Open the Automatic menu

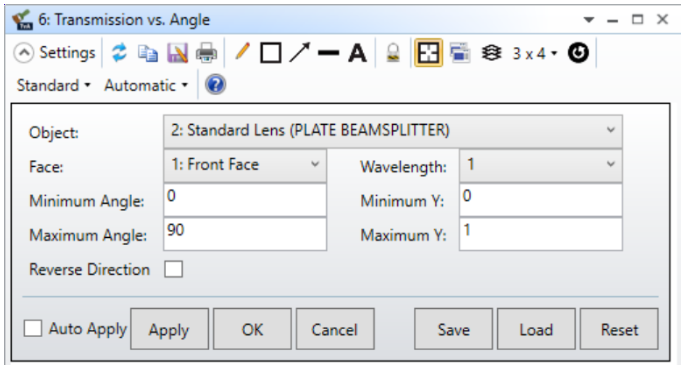(146, 85)
